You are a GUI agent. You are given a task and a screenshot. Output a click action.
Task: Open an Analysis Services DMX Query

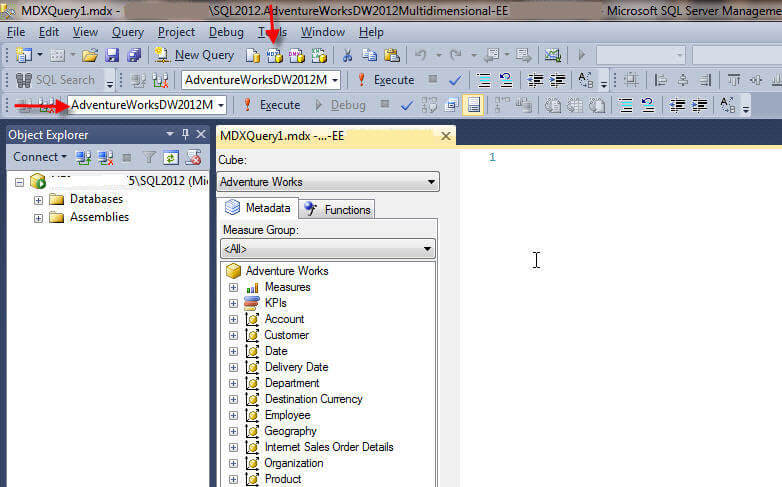tap(297, 55)
